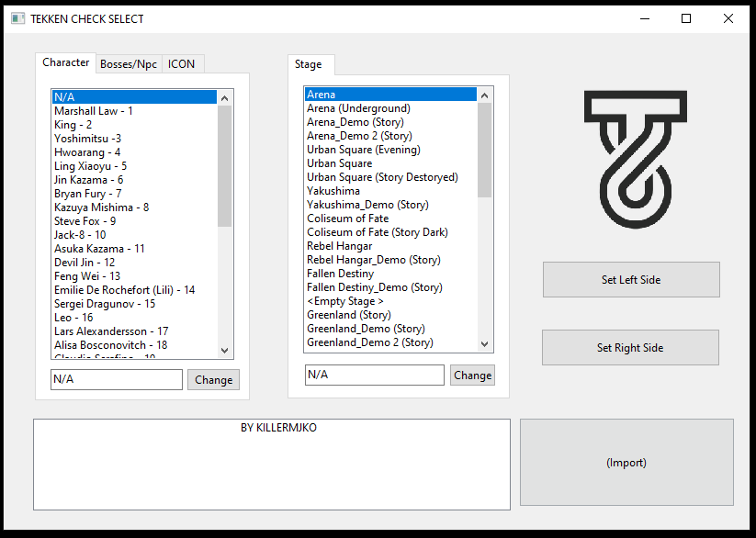Screen dimensions: 756x538
Task: Select Urban Square (Evening)
Action: (x=391, y=150)
